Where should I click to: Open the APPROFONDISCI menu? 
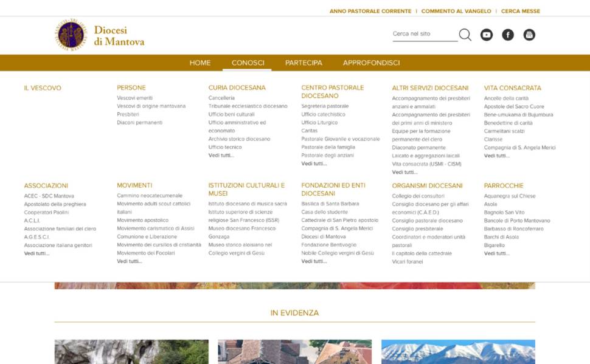[371, 63]
